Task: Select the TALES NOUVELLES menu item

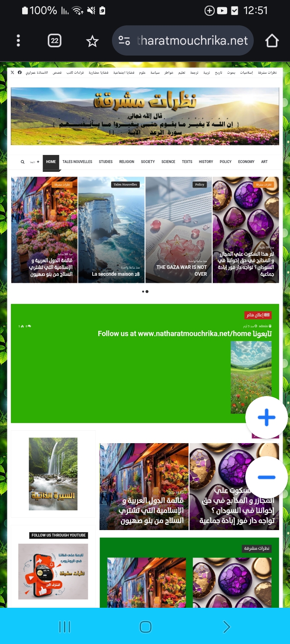Action: click(x=77, y=162)
